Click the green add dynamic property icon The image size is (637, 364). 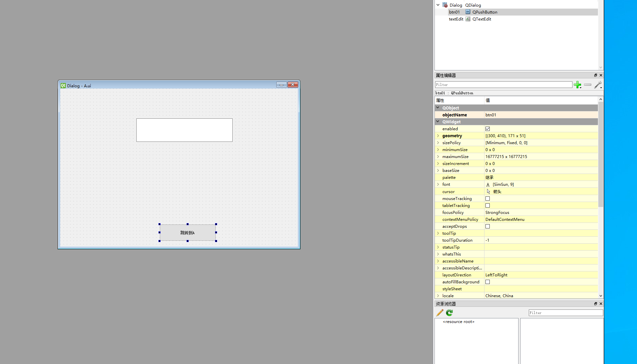pyautogui.click(x=577, y=85)
